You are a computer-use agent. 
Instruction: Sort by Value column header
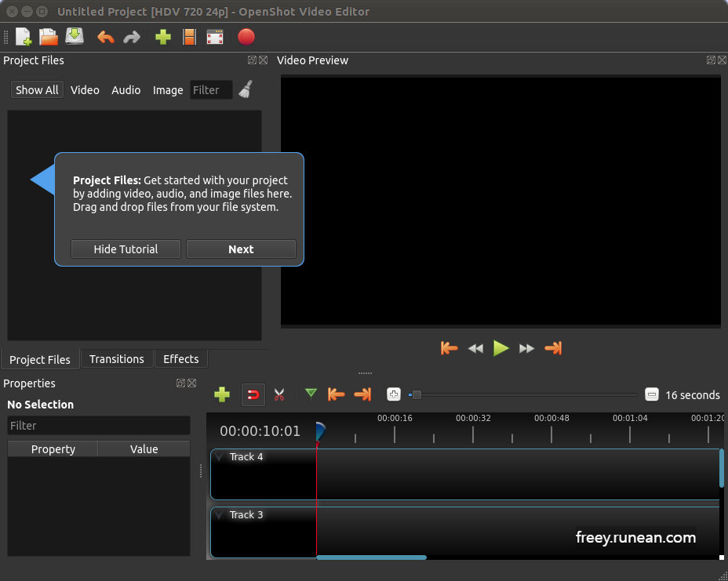point(144,449)
